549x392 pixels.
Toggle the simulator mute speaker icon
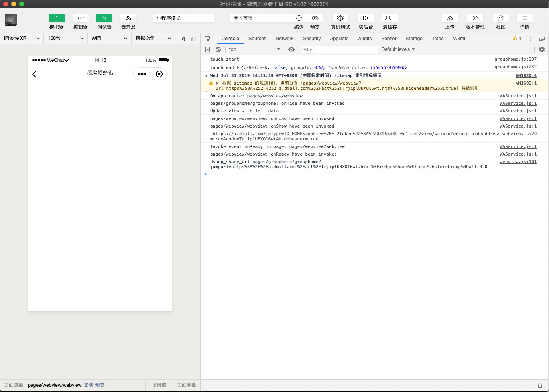tap(183, 39)
